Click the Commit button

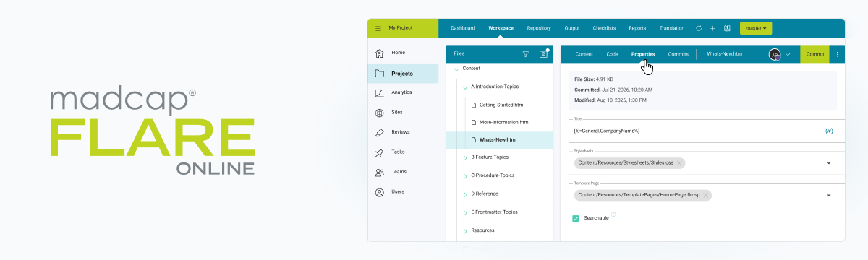[x=815, y=54]
